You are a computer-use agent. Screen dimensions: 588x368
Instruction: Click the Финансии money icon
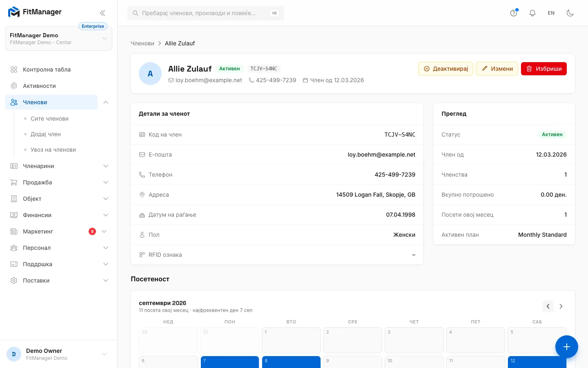point(14,215)
